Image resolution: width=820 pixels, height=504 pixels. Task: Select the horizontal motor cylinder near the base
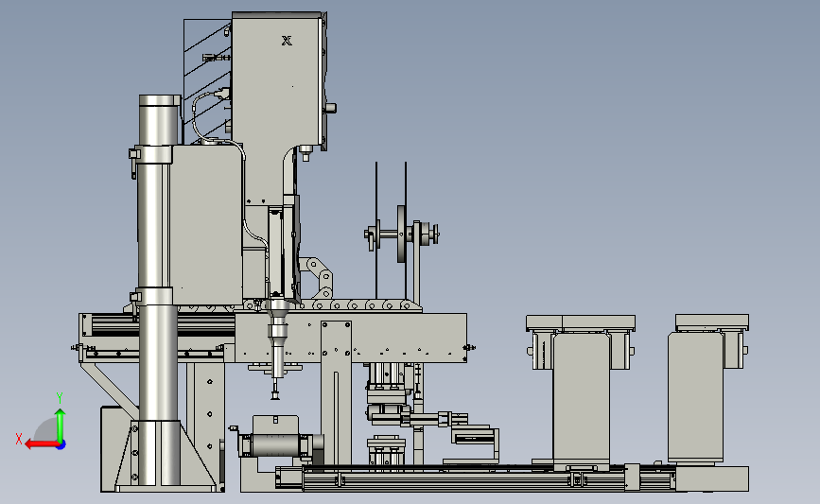(277, 445)
